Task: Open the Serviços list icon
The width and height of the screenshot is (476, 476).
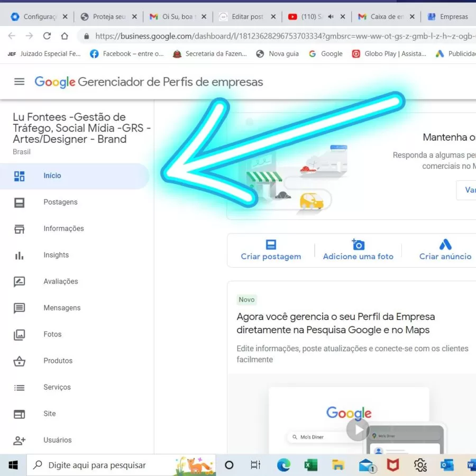Action: point(19,387)
